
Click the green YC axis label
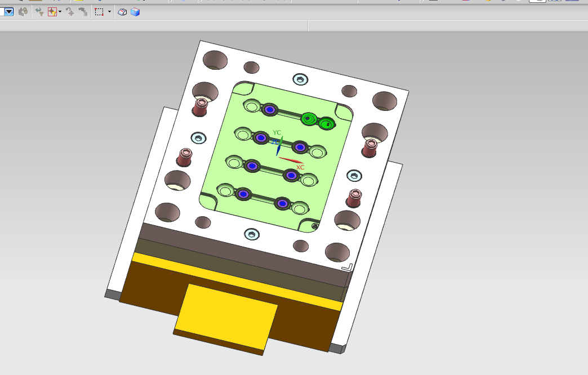[277, 132]
